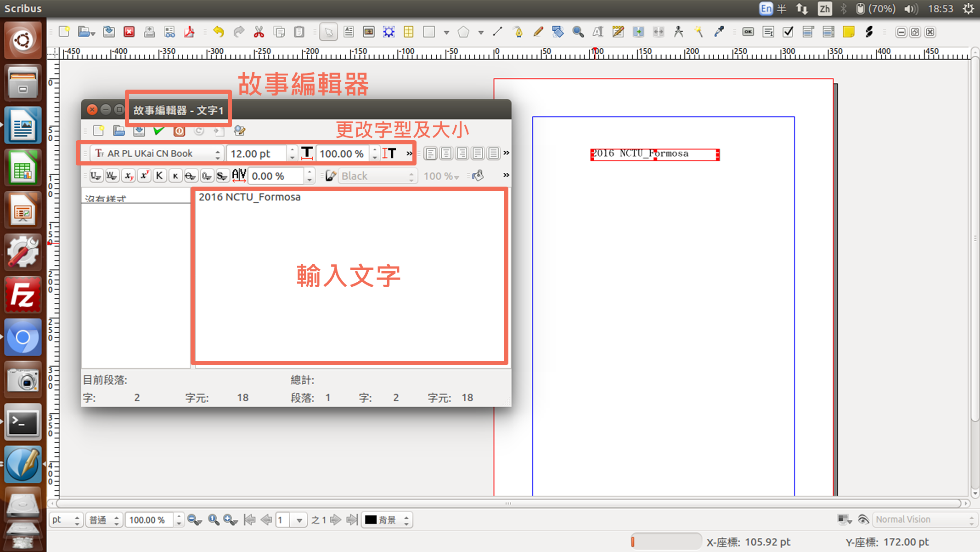Update text frame and exit with green check
This screenshot has width=980, height=552.
coord(159,131)
